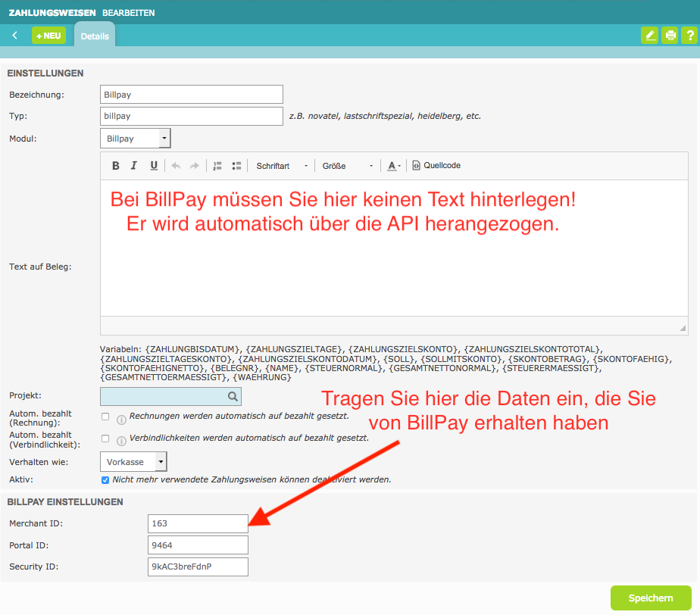The height and width of the screenshot is (615, 700).
Task: Switch to the Details tab
Action: pyautogui.click(x=95, y=36)
